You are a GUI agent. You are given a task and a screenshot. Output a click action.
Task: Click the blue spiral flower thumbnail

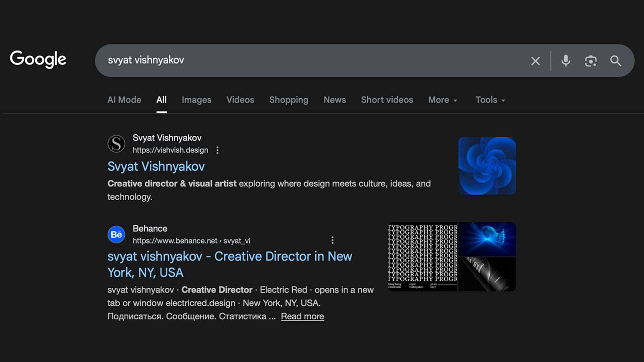point(487,166)
